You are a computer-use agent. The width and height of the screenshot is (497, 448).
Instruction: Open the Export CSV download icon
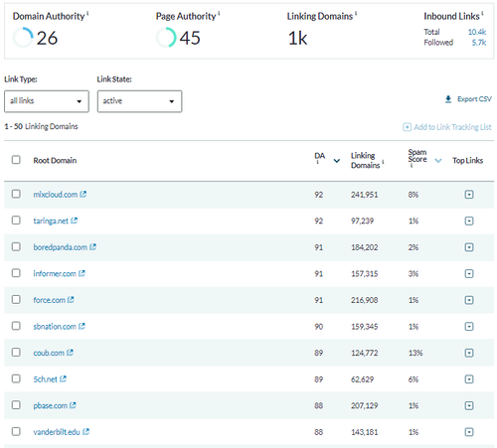coord(448,99)
